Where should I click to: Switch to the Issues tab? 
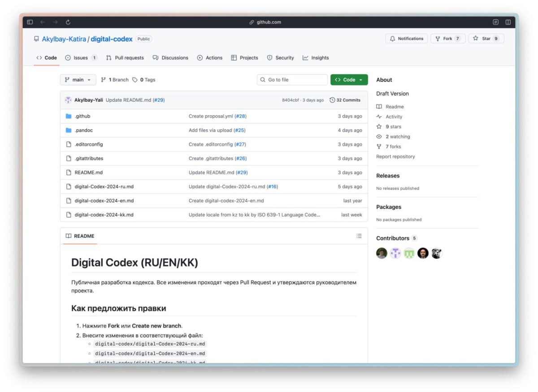81,57
